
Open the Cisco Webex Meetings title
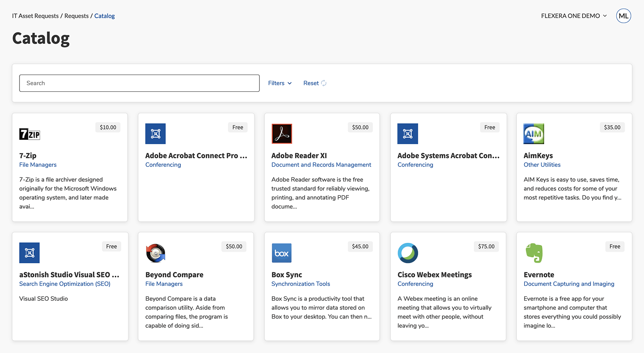click(435, 275)
